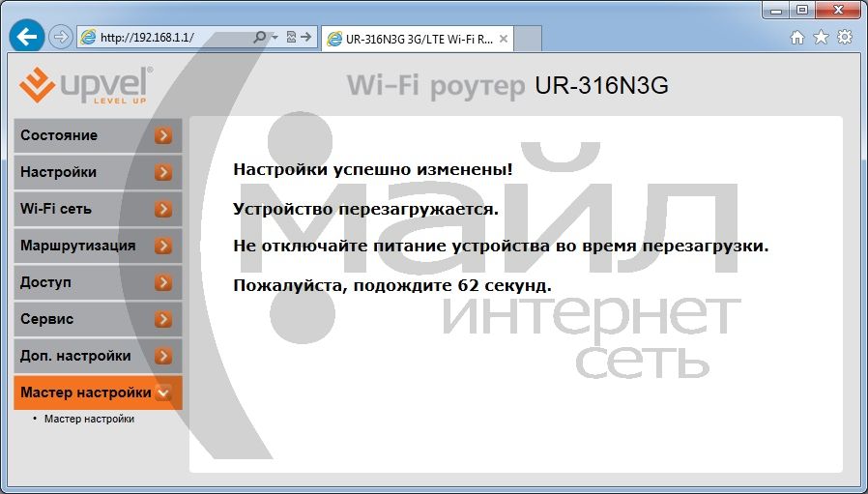Close the UR-316N3G browser tab

click(504, 39)
